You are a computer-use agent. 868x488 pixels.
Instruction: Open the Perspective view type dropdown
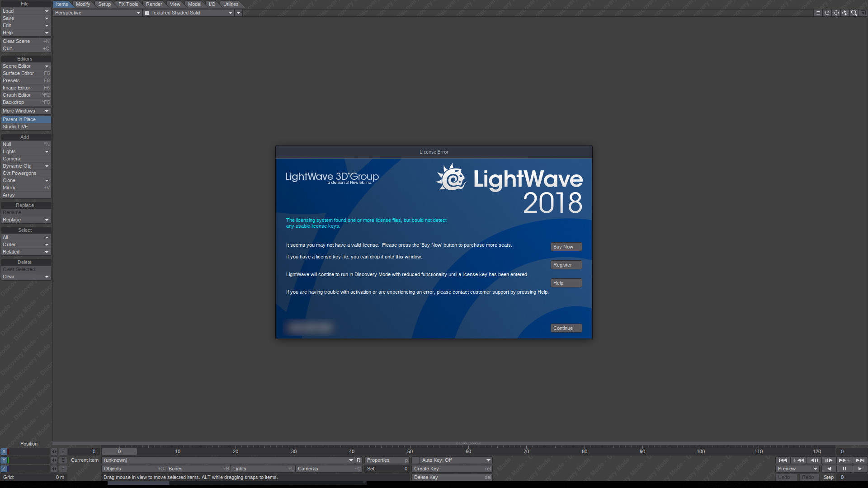[x=98, y=13]
